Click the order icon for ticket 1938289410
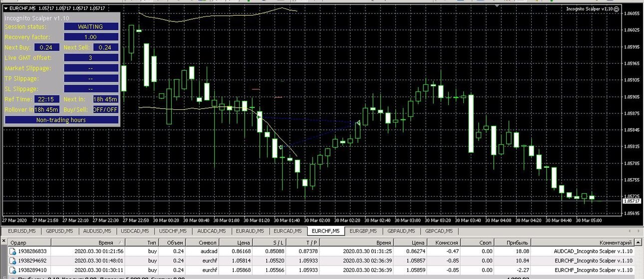 pos(13,270)
